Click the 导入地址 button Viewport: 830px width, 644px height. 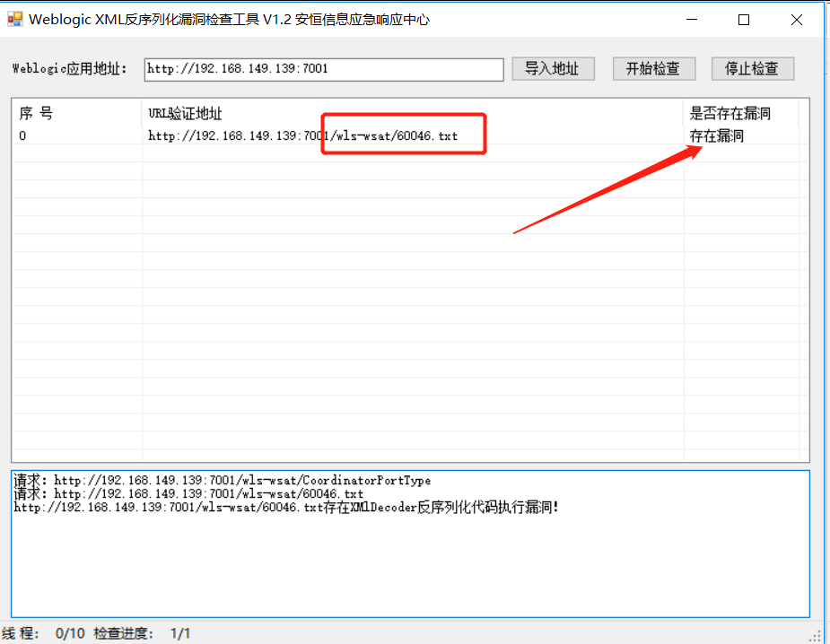click(x=553, y=69)
